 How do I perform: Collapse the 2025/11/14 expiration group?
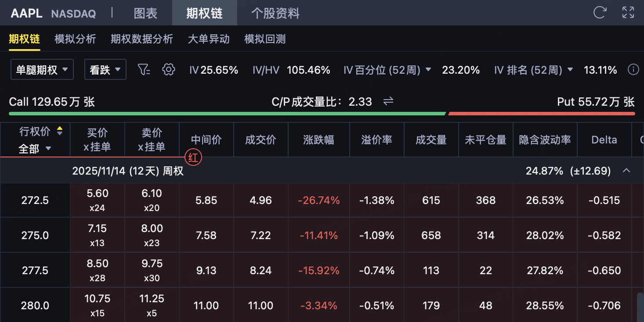point(626,171)
